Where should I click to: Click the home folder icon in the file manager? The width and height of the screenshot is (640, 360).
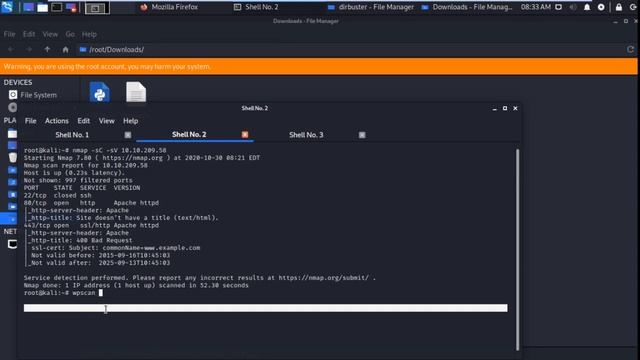click(65, 49)
